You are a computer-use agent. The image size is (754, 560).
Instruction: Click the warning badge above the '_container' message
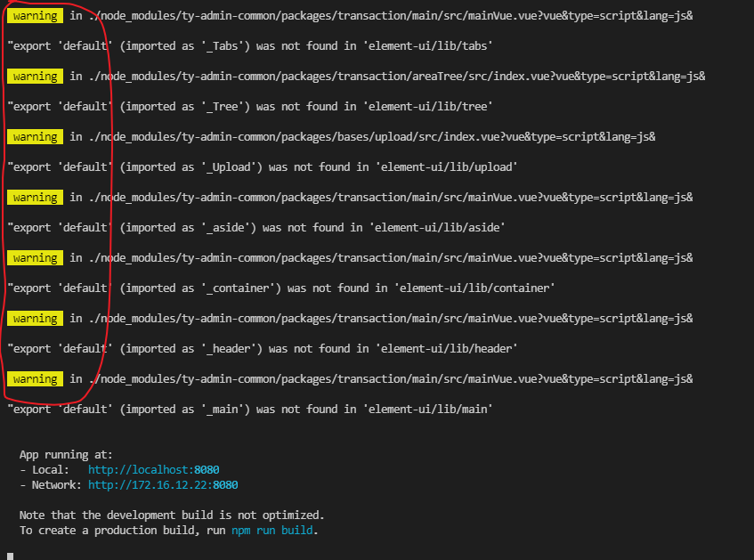[x=35, y=258]
